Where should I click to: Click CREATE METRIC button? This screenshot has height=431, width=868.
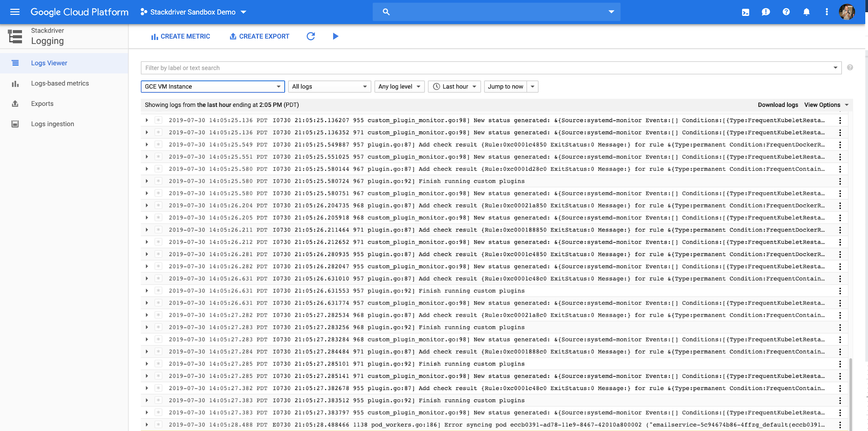tap(181, 36)
